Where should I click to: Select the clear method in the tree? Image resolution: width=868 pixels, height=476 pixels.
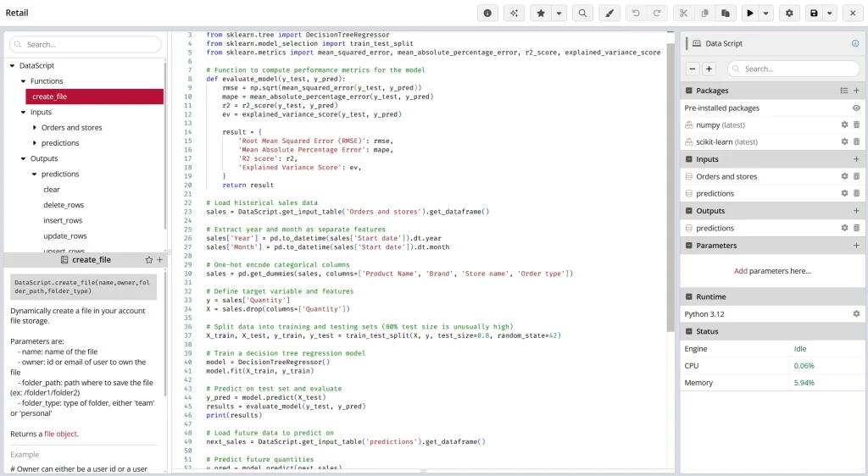point(52,190)
